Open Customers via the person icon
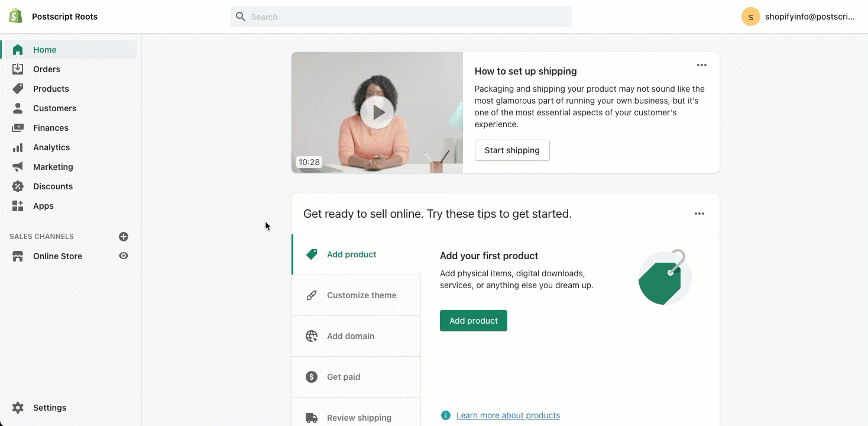Image resolution: width=868 pixels, height=426 pixels. pos(18,108)
